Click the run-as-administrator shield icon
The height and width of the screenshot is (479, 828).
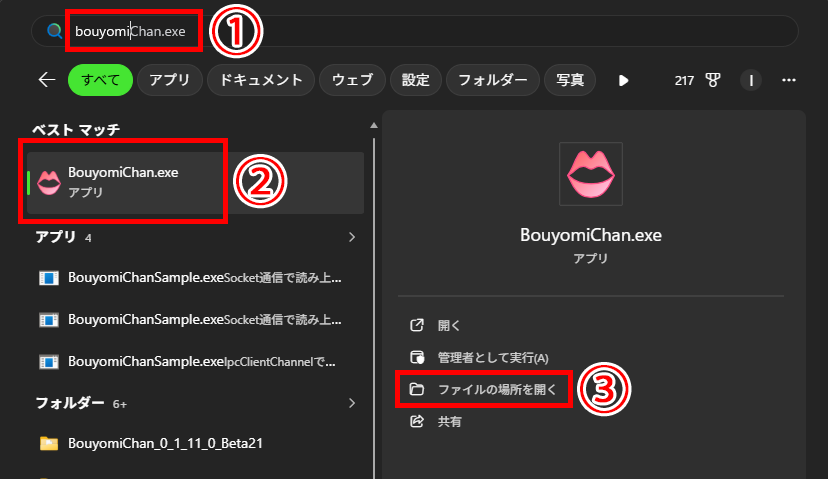point(417,358)
